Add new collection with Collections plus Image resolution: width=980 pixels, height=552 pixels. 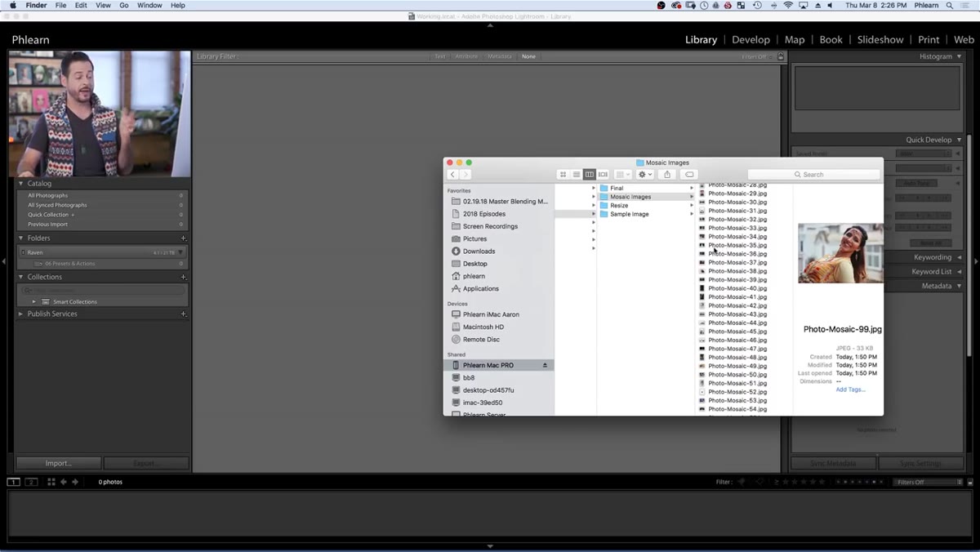183,277
